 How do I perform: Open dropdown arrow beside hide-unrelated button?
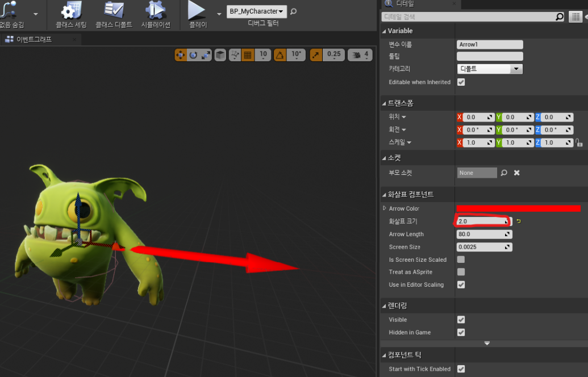[x=36, y=14]
